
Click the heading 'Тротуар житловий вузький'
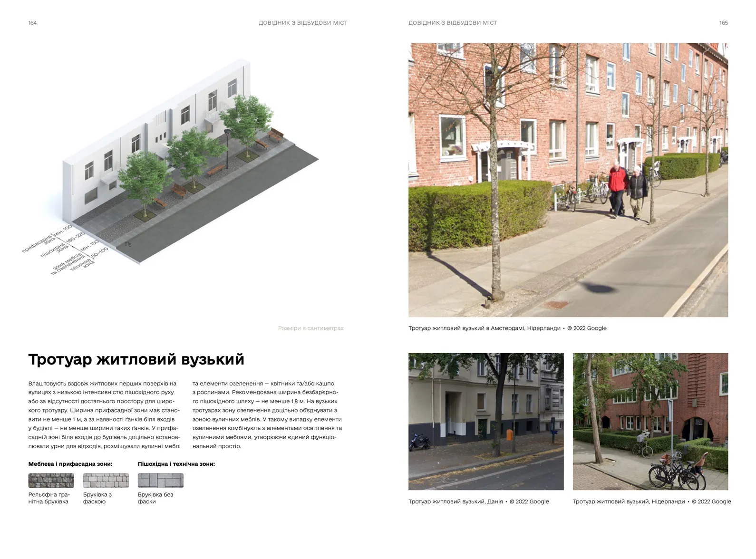[136, 360]
